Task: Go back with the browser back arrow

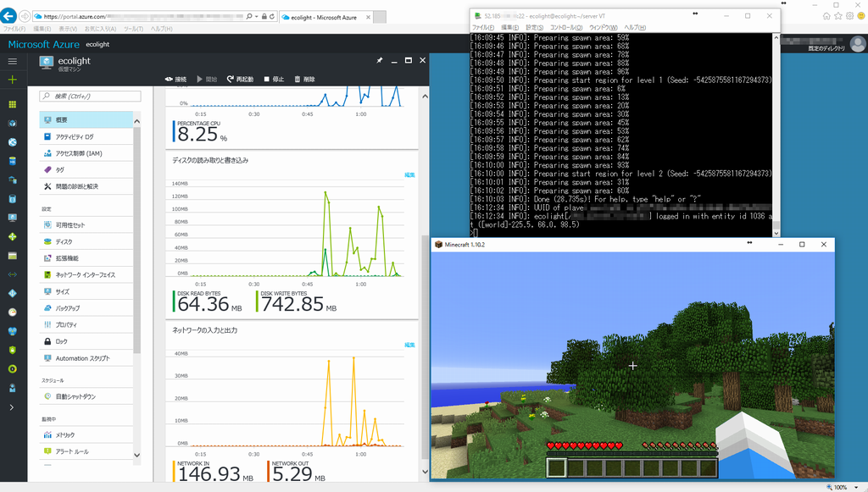Action: click(x=8, y=15)
